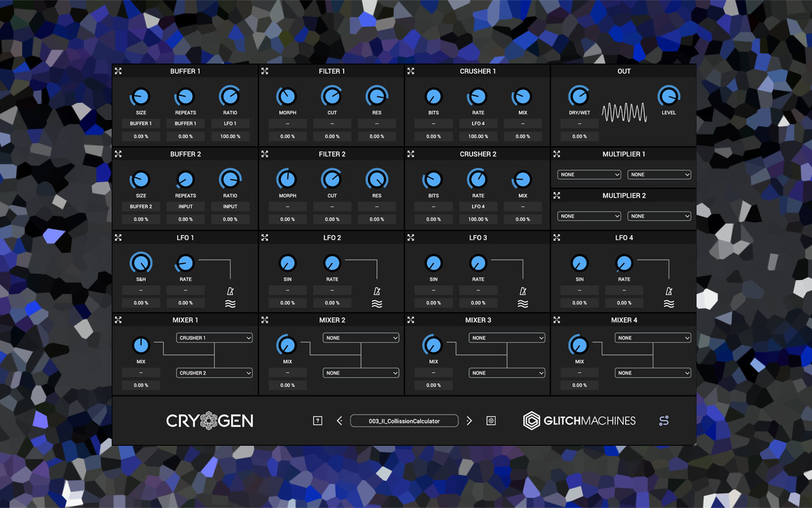Click Buffer 1 Ratio LFO 1 field

[x=230, y=124]
